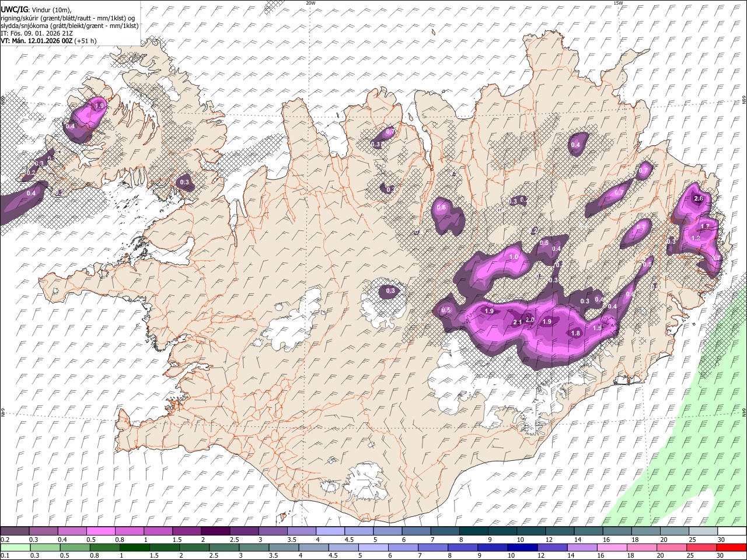Click the 'VT: Mán. 12.01.2026 00Z' line
Viewport: 747px width, 560px height.
tap(37, 41)
